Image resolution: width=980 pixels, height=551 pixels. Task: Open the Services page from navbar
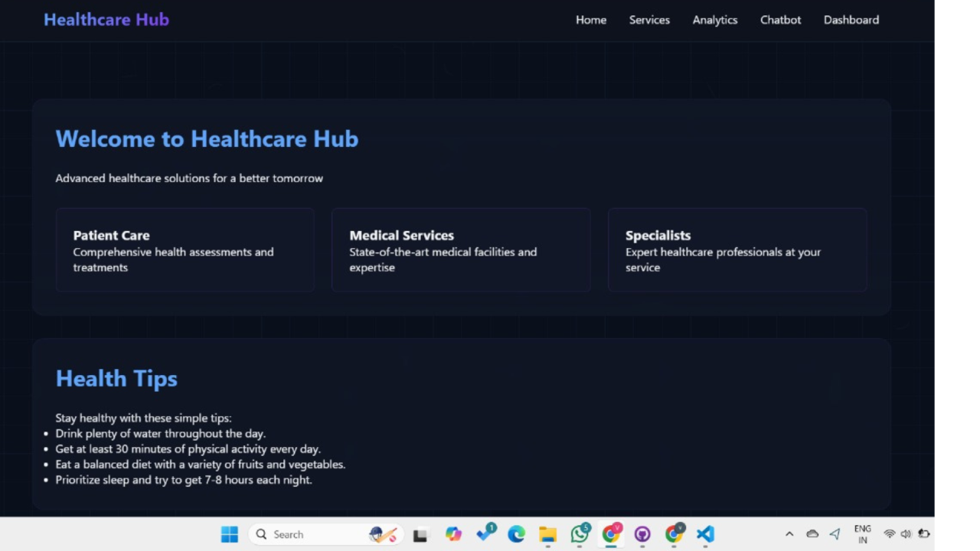point(649,20)
